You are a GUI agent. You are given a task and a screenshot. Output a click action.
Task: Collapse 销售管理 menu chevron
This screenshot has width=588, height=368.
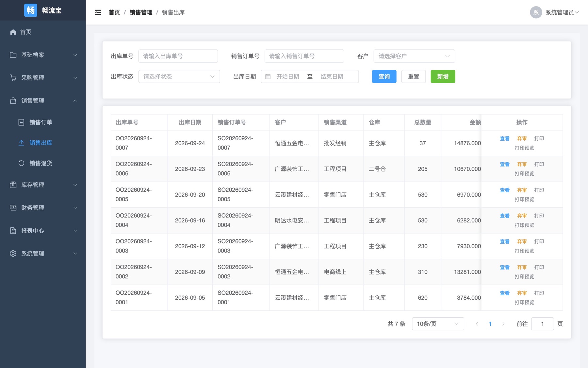(75, 100)
